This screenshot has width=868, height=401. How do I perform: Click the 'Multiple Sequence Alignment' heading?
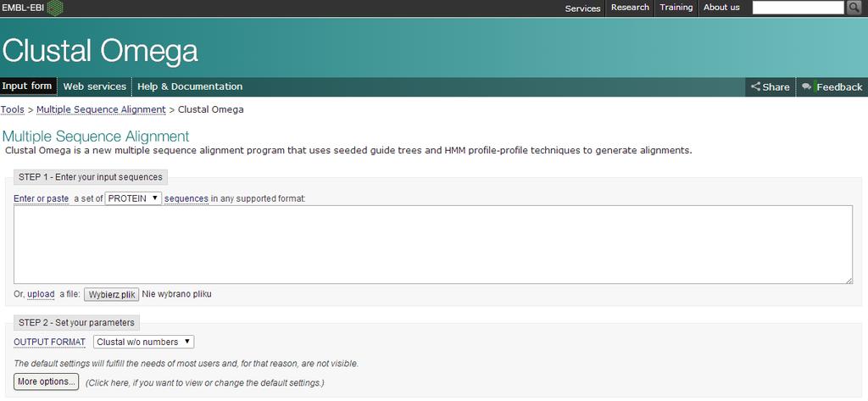96,136
